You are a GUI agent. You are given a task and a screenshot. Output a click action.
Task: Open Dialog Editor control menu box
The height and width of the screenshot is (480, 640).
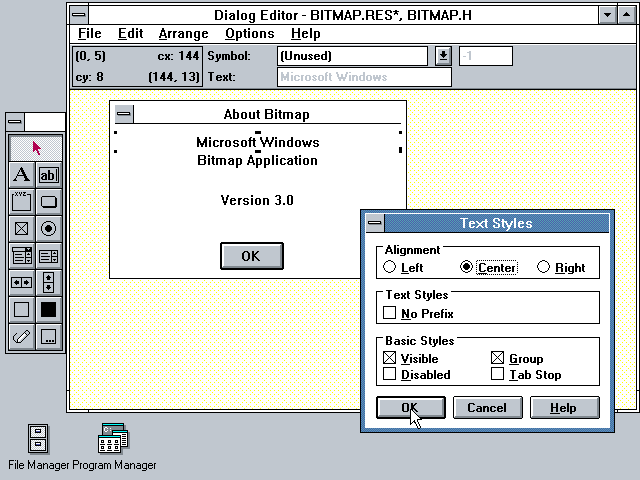(79, 15)
